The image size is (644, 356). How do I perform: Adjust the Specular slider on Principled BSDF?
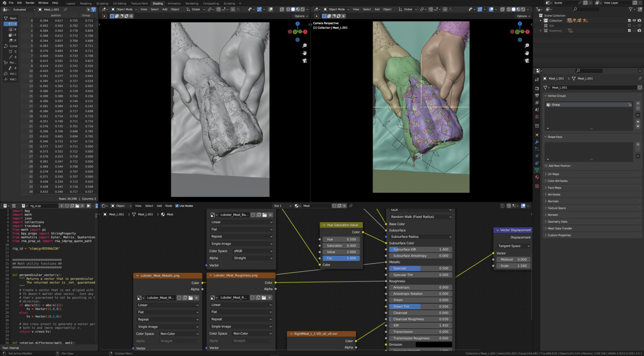click(421, 268)
